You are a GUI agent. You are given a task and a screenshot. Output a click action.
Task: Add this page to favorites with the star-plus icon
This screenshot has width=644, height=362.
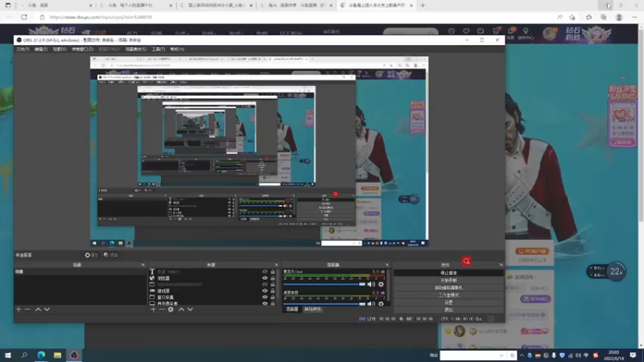point(572,17)
